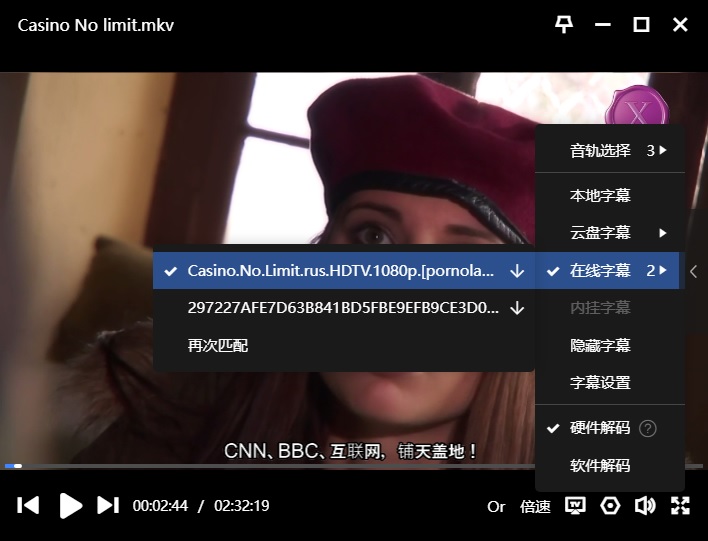Expand the cloud subtitles (云盘字幕) submenu
Screen dimensions: 708x541
610,233
